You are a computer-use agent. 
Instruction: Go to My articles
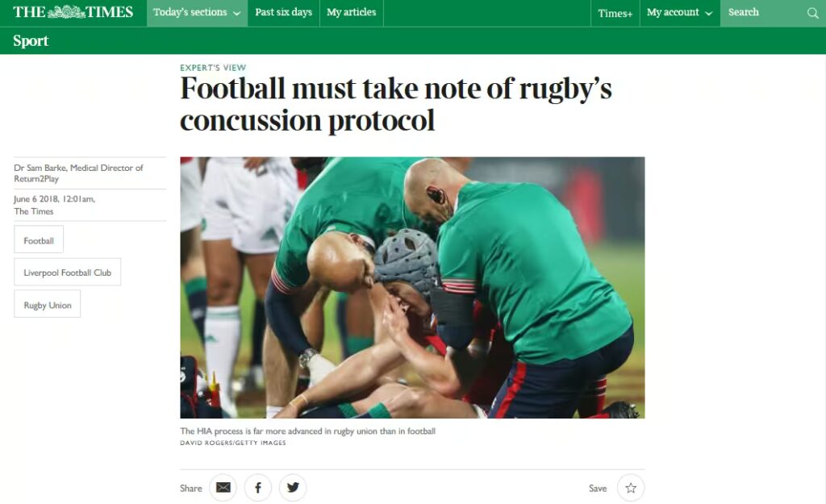[352, 13]
